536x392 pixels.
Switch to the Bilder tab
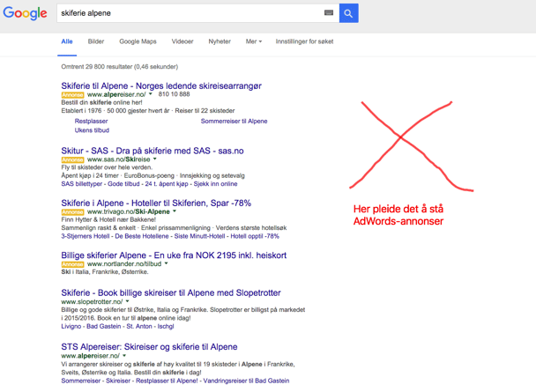tap(96, 41)
